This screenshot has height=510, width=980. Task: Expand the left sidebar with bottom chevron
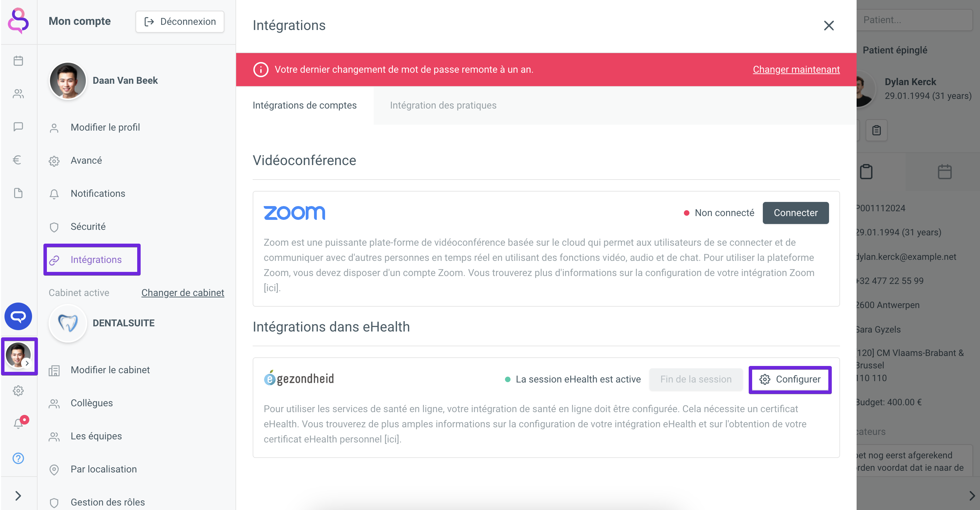pyautogui.click(x=18, y=496)
